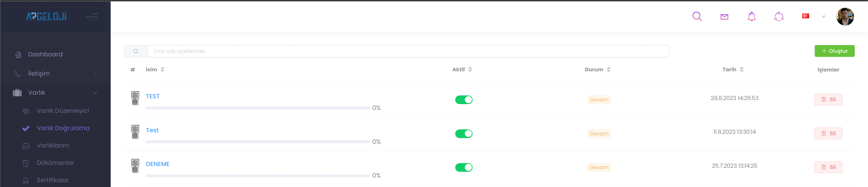868x187 pixels.
Task: Open Varlık Düzenleyici from the sidebar
Action: (x=63, y=111)
